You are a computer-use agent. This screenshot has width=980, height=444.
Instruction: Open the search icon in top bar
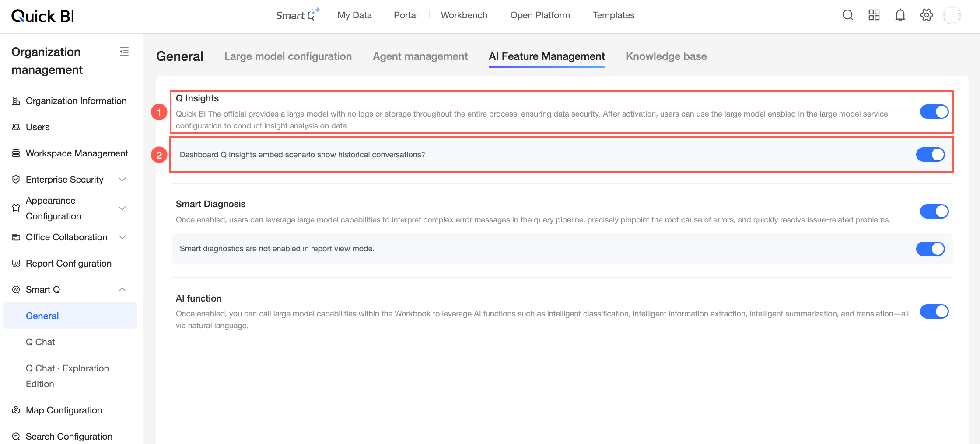click(848, 15)
